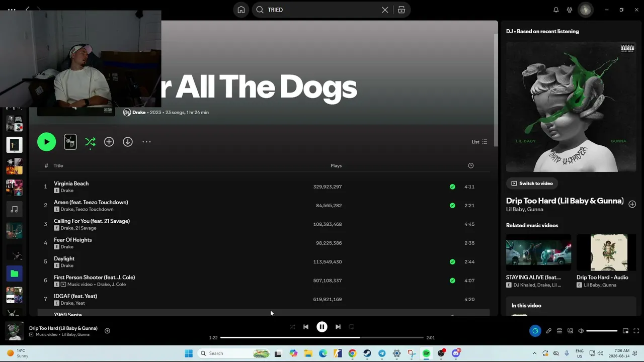Open the green folder in library sidebar
This screenshot has width=644, height=362.
point(14,274)
